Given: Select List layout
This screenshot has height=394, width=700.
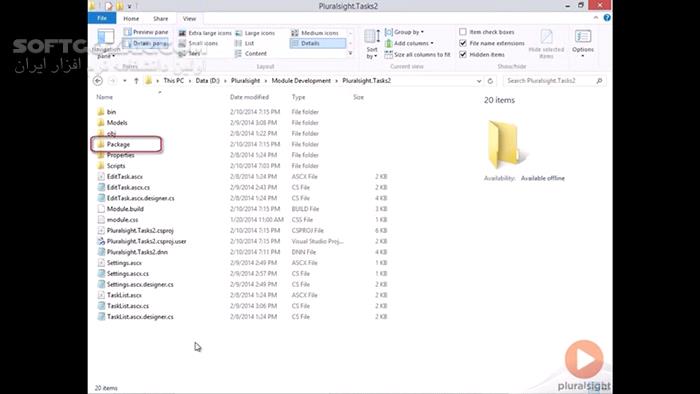Looking at the screenshot, I should (x=245, y=43).
